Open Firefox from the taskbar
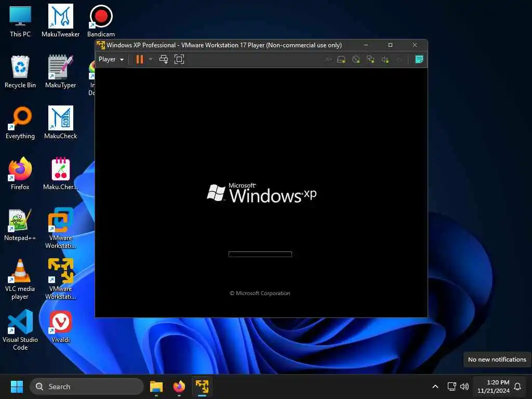 (179, 387)
